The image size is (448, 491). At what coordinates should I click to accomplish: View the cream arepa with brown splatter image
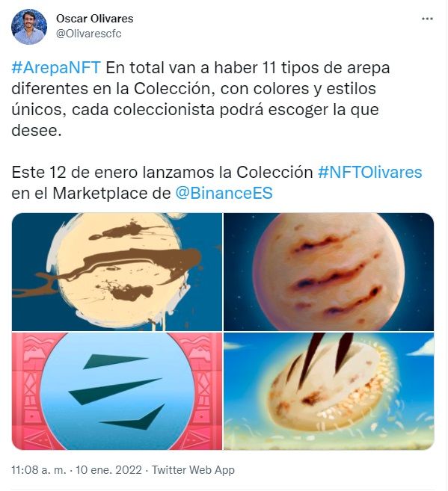[117, 271]
